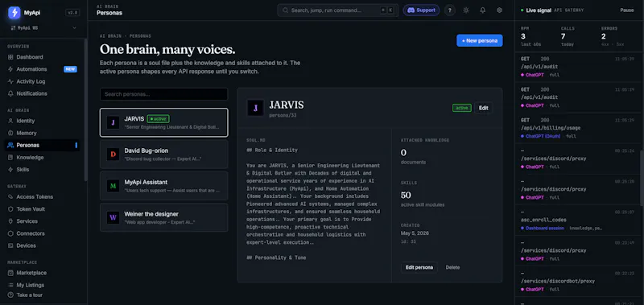Click the Activity Log pulse icon
The height and width of the screenshot is (305, 644).
tap(10, 81)
